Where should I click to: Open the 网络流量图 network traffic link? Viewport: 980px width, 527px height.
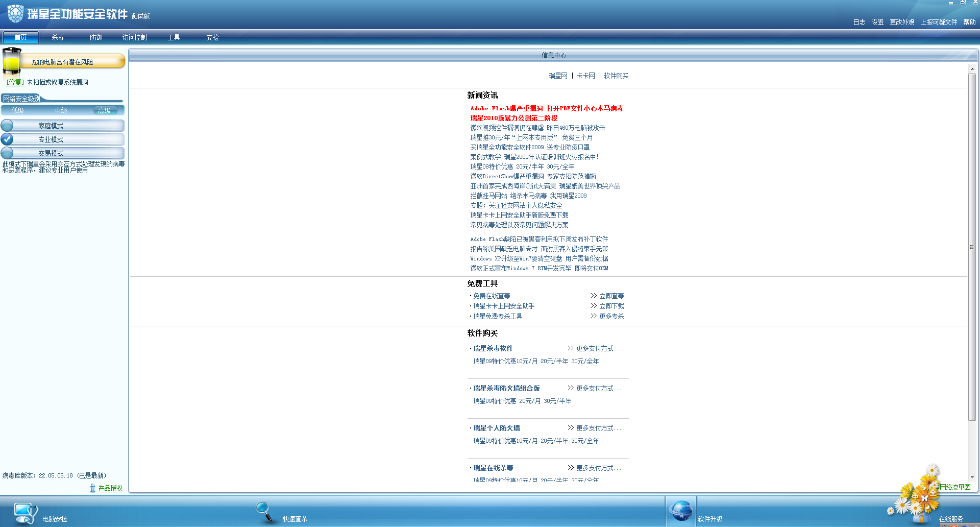click(x=955, y=487)
